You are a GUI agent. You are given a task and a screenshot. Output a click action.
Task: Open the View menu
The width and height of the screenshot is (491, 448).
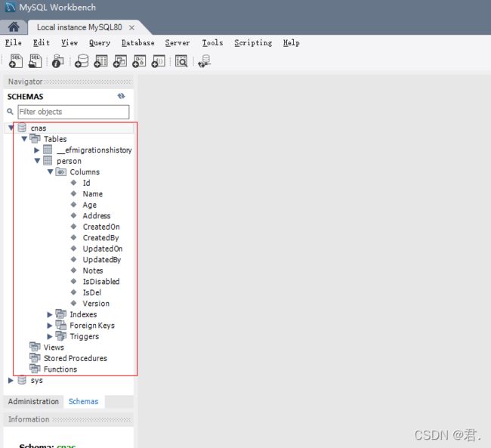pyautogui.click(x=69, y=42)
